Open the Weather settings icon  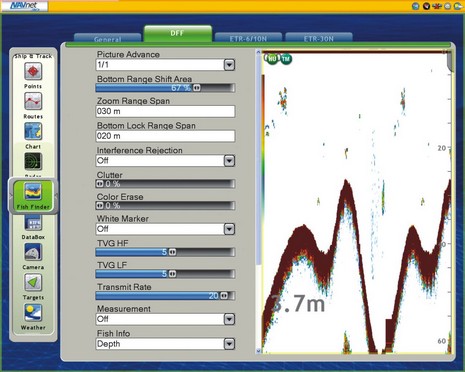coord(33,312)
